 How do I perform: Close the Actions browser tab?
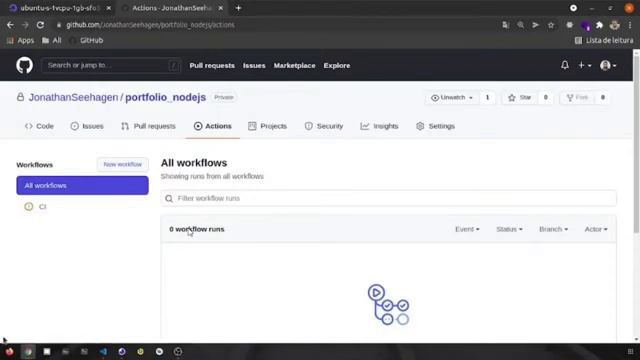[220, 8]
